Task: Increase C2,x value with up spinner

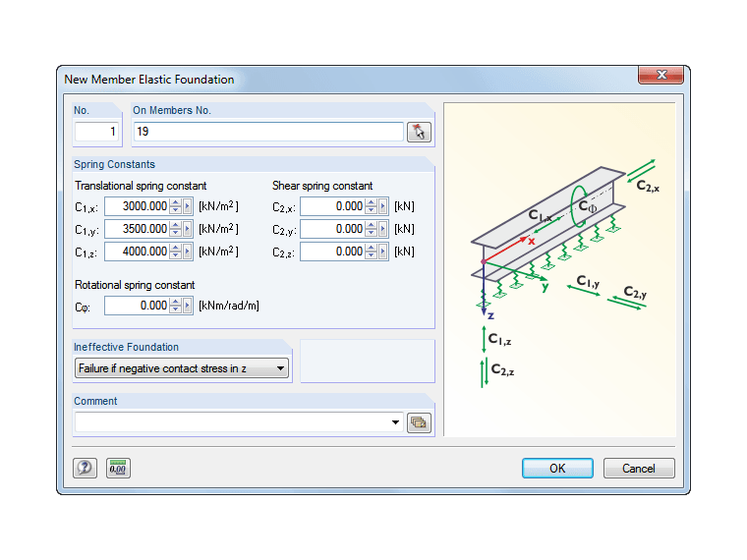Action: 372,202
